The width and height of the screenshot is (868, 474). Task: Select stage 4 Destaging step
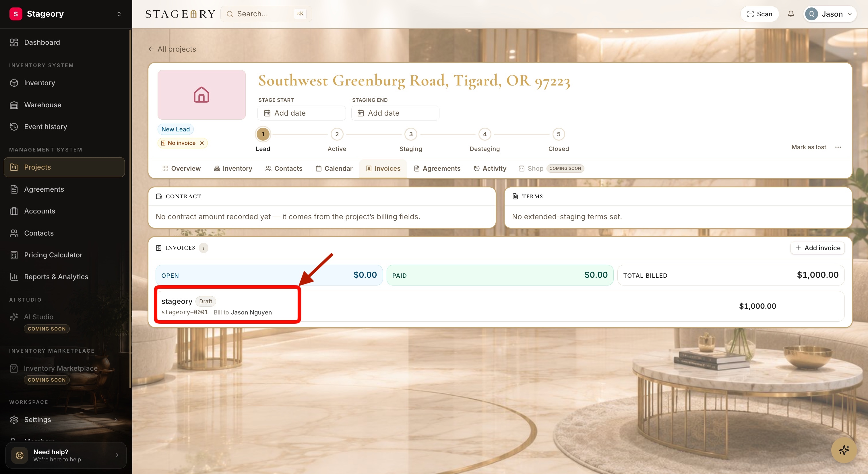click(485, 134)
